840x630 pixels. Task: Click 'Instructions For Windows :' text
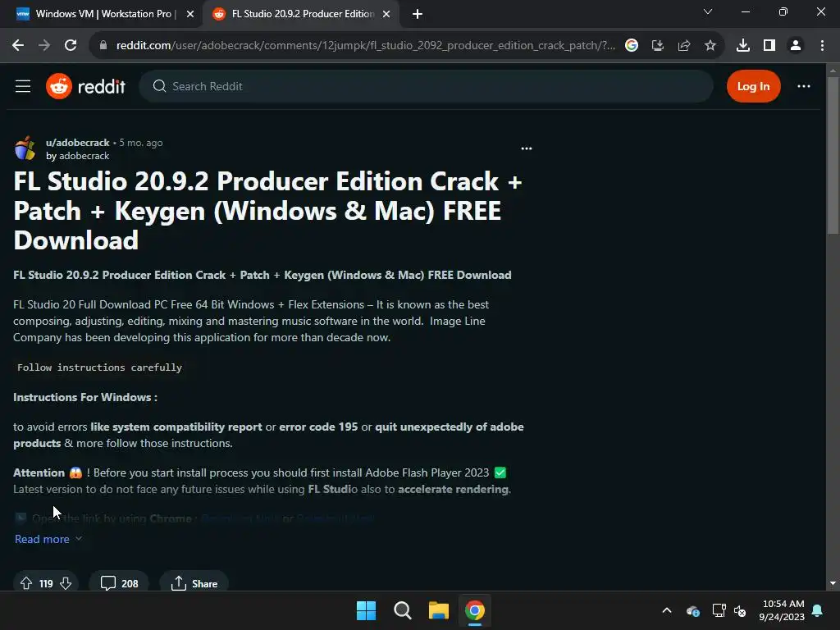pyautogui.click(x=85, y=397)
